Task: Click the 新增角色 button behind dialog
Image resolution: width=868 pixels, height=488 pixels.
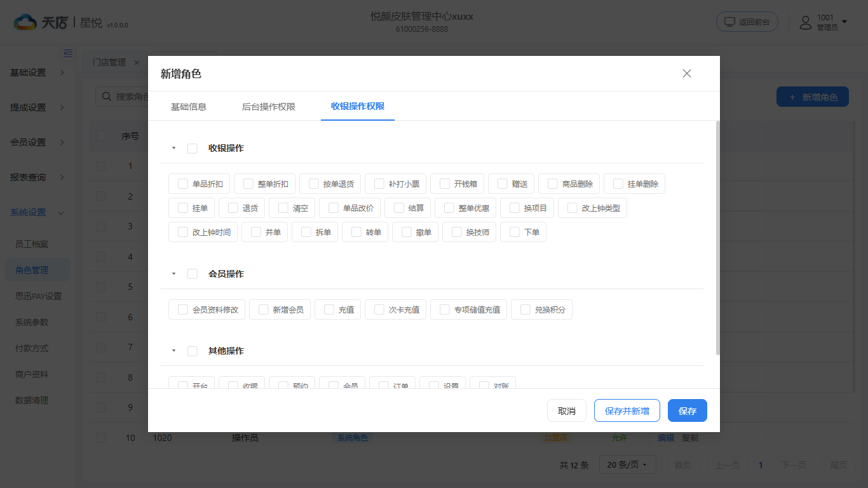Action: (x=813, y=97)
